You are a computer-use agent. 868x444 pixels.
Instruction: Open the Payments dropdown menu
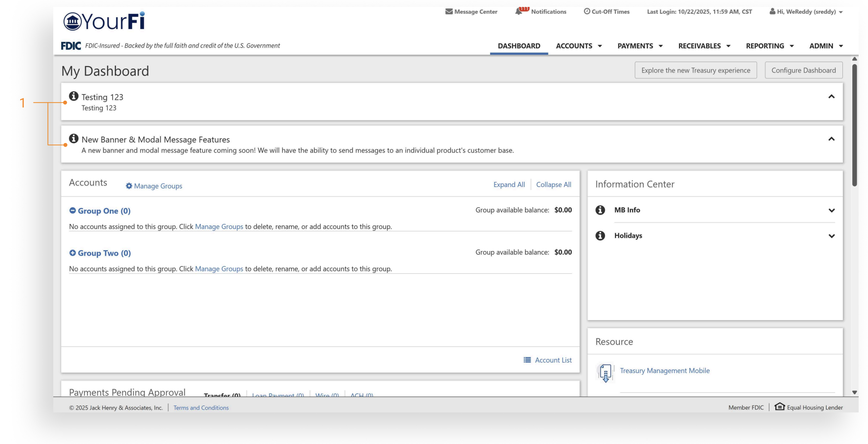(x=640, y=46)
